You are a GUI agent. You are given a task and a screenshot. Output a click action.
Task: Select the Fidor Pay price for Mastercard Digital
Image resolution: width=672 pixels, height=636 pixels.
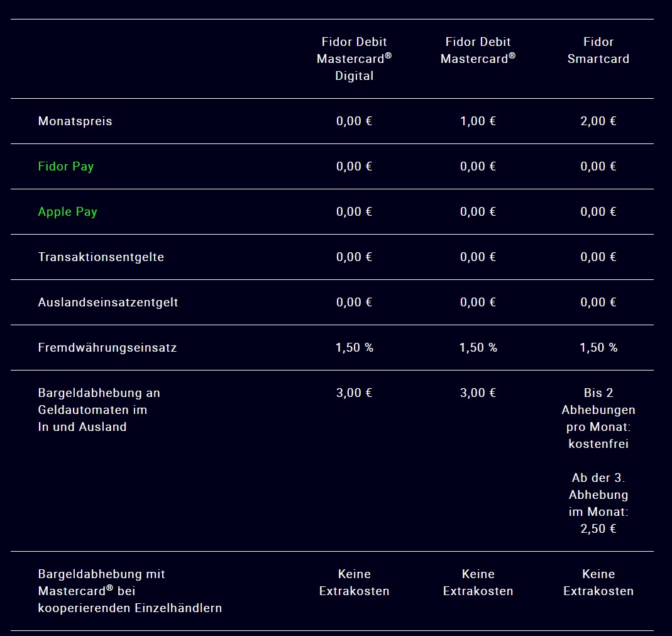(x=354, y=167)
